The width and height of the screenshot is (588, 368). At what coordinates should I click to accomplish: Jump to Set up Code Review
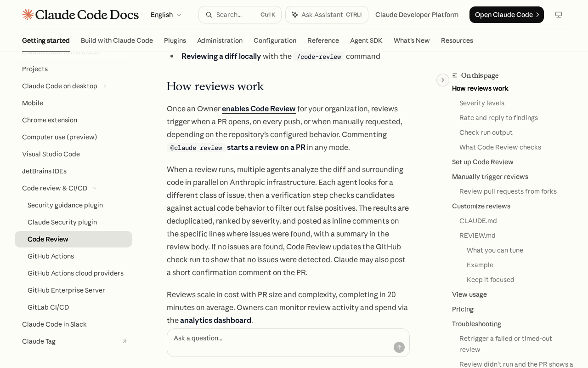point(483,162)
